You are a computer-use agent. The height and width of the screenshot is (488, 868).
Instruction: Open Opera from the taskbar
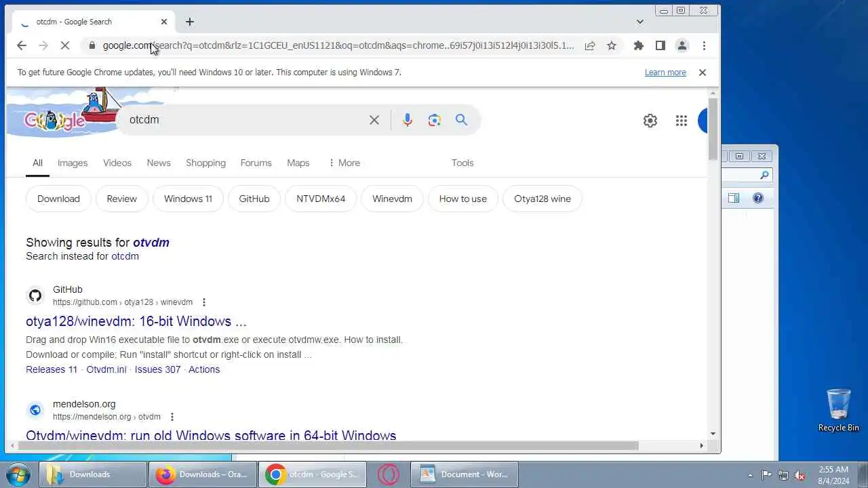click(x=388, y=474)
